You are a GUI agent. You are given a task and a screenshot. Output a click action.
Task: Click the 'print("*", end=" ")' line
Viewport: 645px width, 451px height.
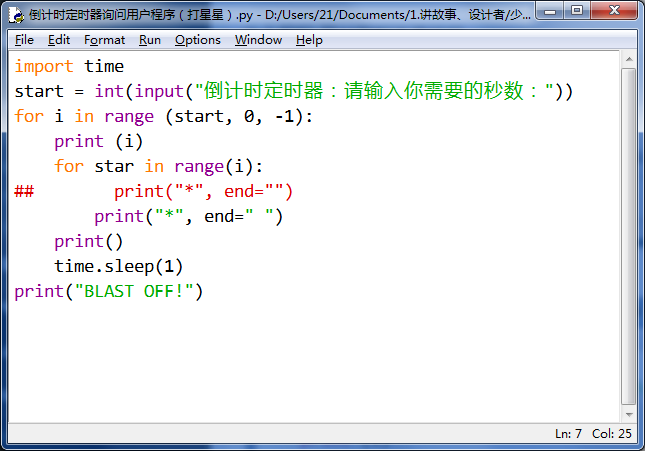pyautogui.click(x=188, y=217)
